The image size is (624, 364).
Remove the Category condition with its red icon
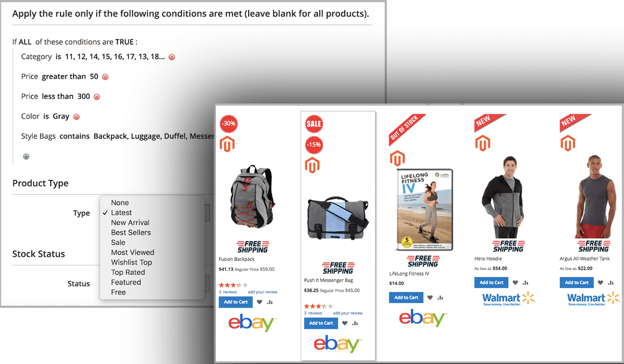click(x=172, y=57)
